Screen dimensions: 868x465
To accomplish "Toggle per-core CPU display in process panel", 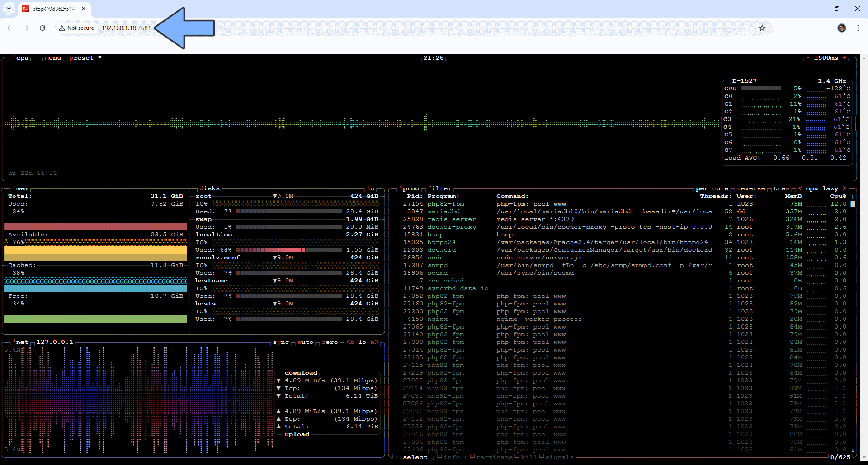I will [x=712, y=188].
